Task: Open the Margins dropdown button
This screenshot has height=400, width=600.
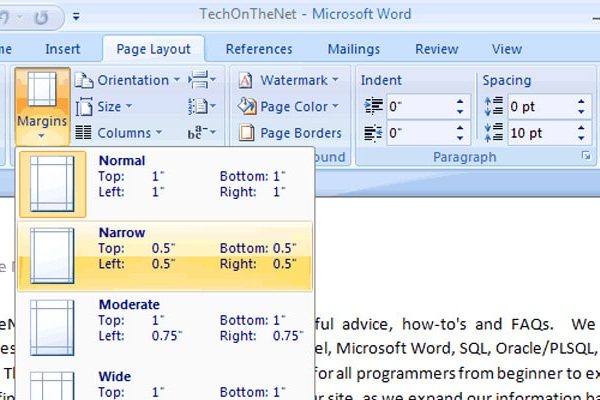Action: [42, 106]
